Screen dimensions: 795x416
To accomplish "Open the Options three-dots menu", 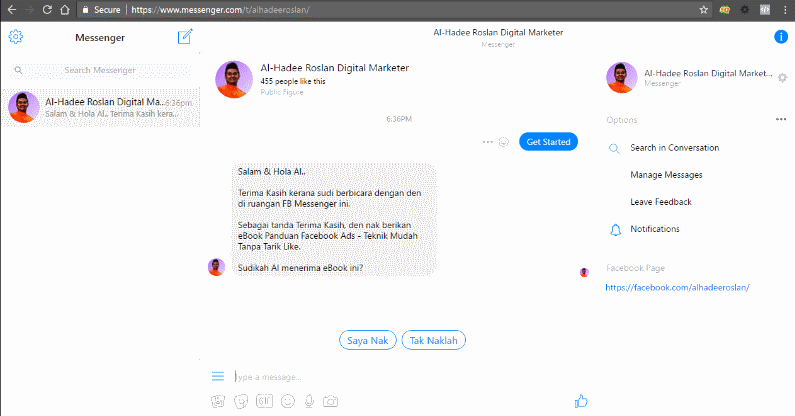I will (781, 120).
